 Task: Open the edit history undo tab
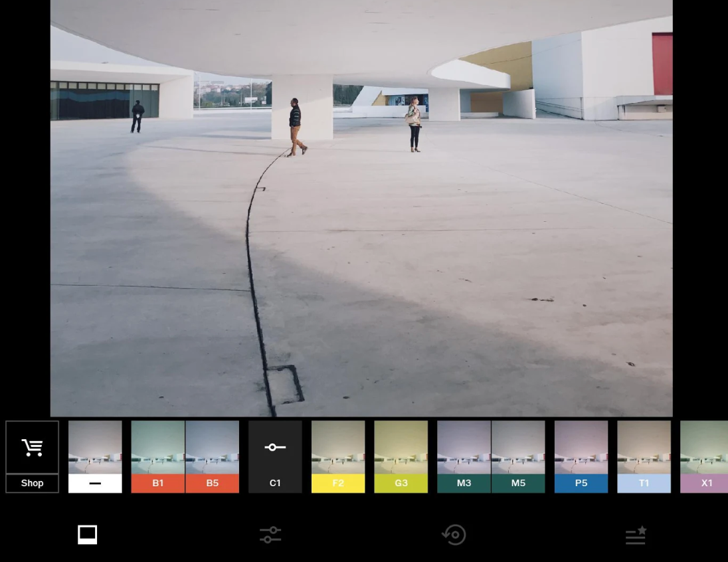[454, 535]
